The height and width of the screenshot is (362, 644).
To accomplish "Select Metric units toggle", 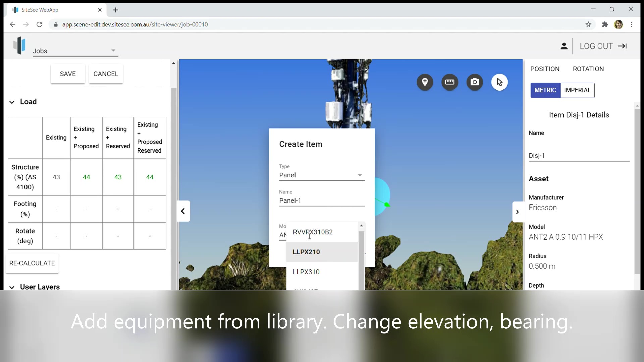I will click(x=545, y=90).
